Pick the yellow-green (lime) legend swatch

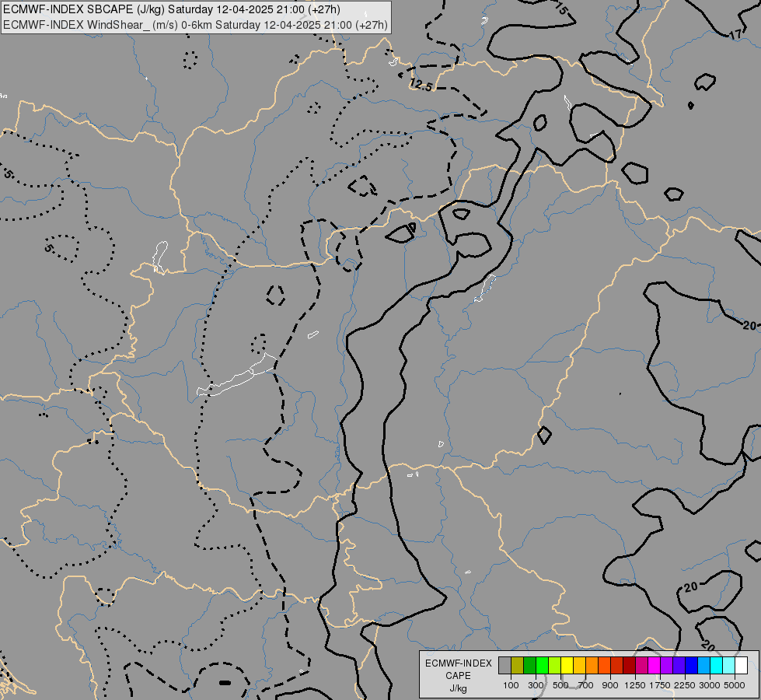pos(555,666)
